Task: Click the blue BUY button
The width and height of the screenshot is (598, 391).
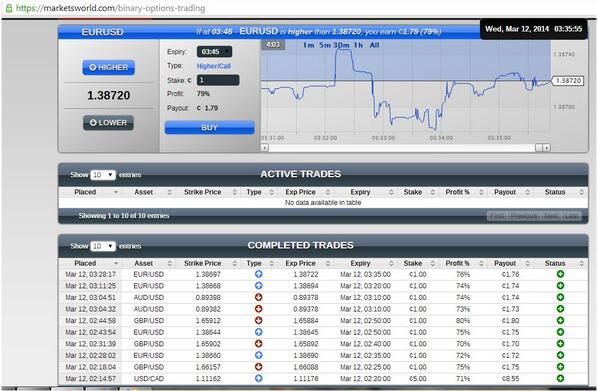Action: [x=209, y=128]
